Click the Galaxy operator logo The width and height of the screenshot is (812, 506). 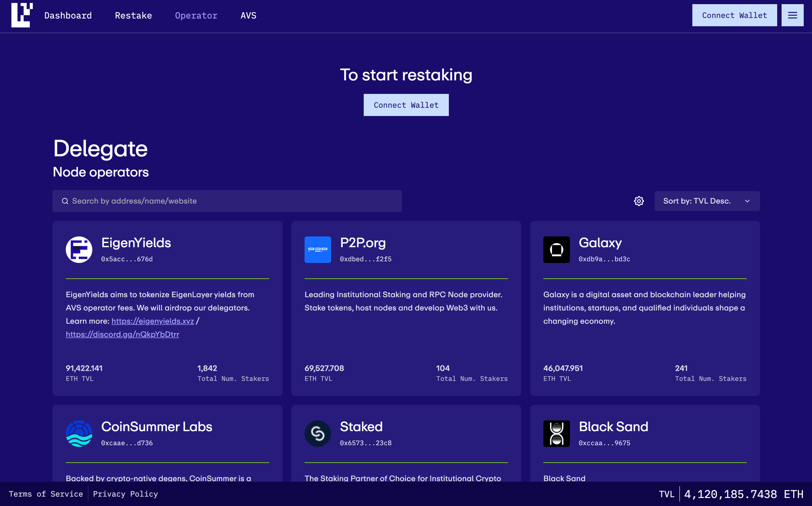556,250
